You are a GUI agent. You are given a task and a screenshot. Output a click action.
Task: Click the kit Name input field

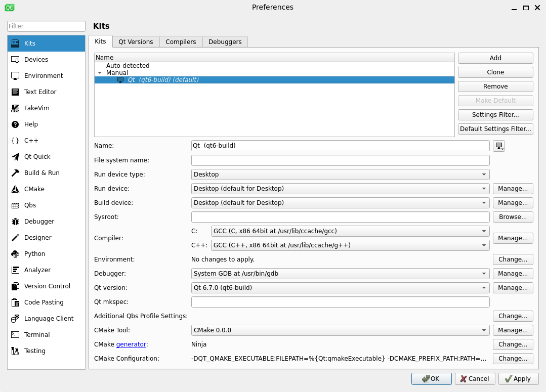[x=340, y=146]
